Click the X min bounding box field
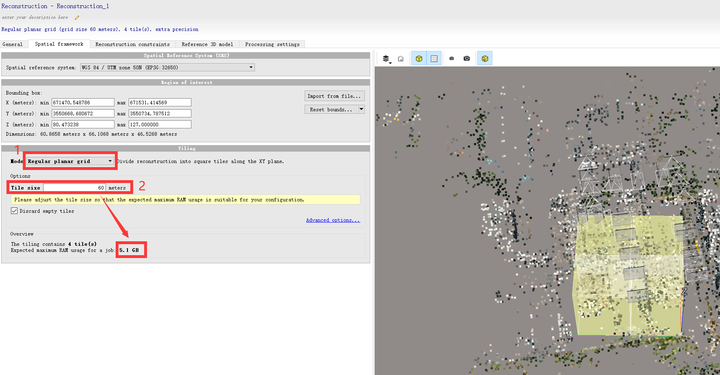Image resolution: width=720 pixels, height=375 pixels. [x=83, y=102]
